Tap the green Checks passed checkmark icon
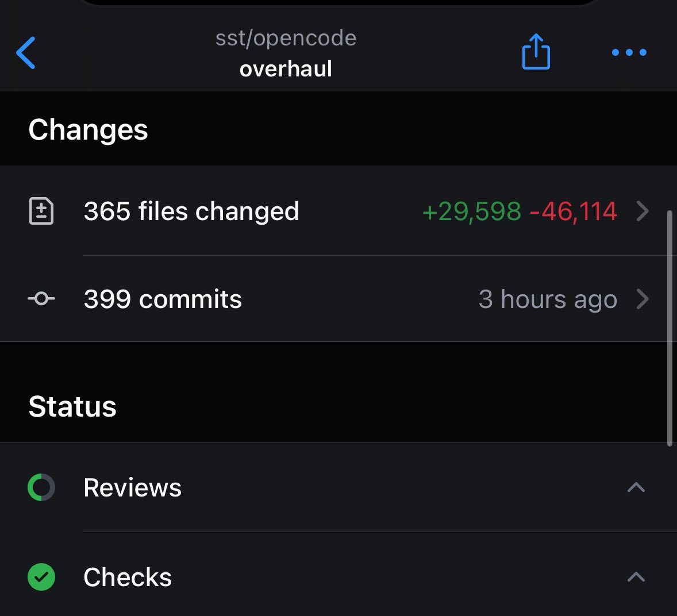The width and height of the screenshot is (677, 616). pos(41,577)
